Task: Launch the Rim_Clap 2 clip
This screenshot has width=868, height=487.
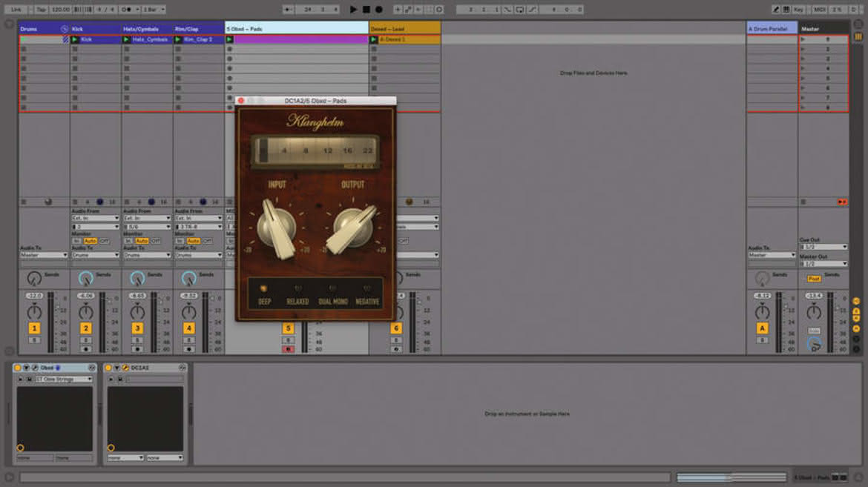Action: click(x=178, y=39)
